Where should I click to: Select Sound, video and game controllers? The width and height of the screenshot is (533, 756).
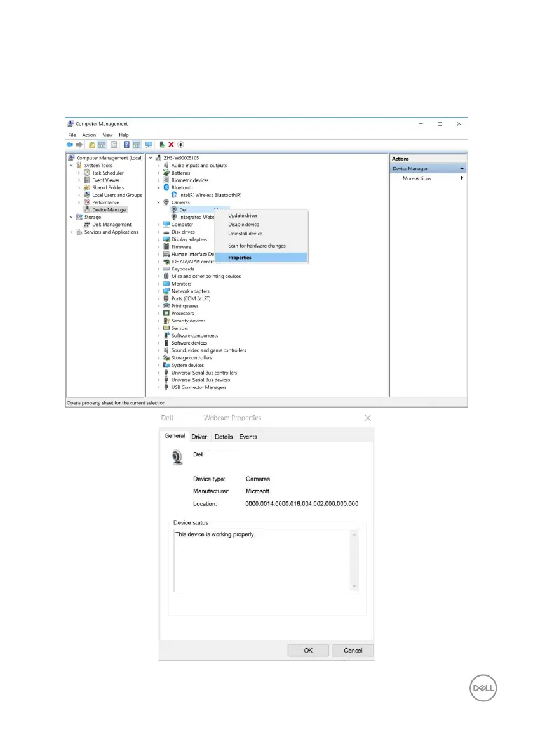click(209, 350)
